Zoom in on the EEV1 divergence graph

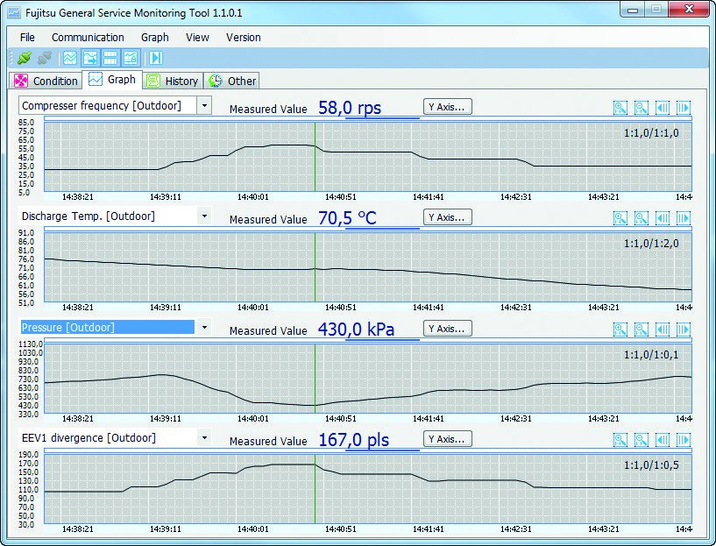coord(620,439)
